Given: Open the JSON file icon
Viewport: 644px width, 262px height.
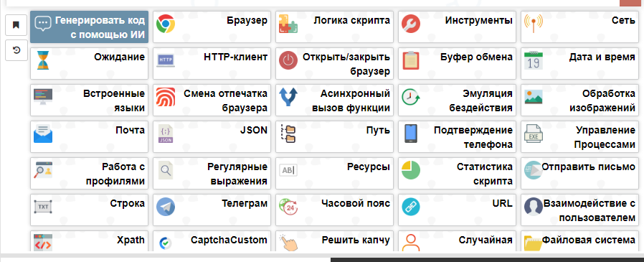Looking at the screenshot, I should click(x=166, y=134).
